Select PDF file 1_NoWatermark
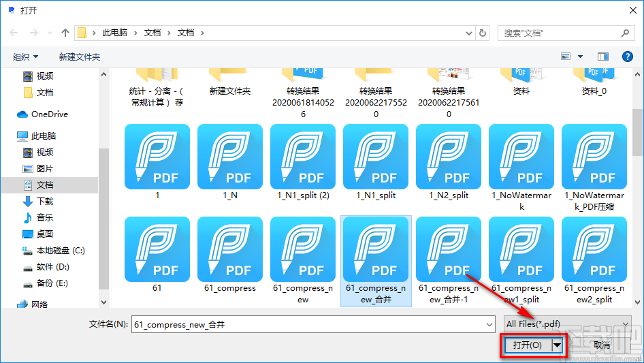The width and height of the screenshot is (644, 363). click(521, 168)
